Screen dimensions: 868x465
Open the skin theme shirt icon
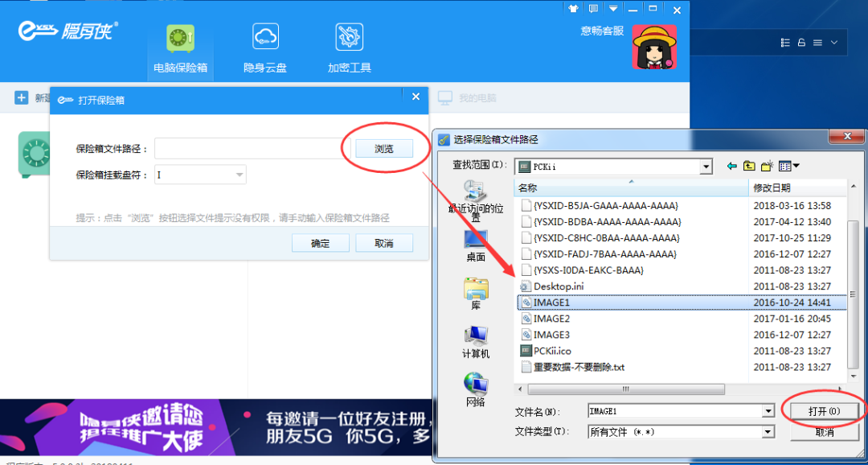point(573,10)
